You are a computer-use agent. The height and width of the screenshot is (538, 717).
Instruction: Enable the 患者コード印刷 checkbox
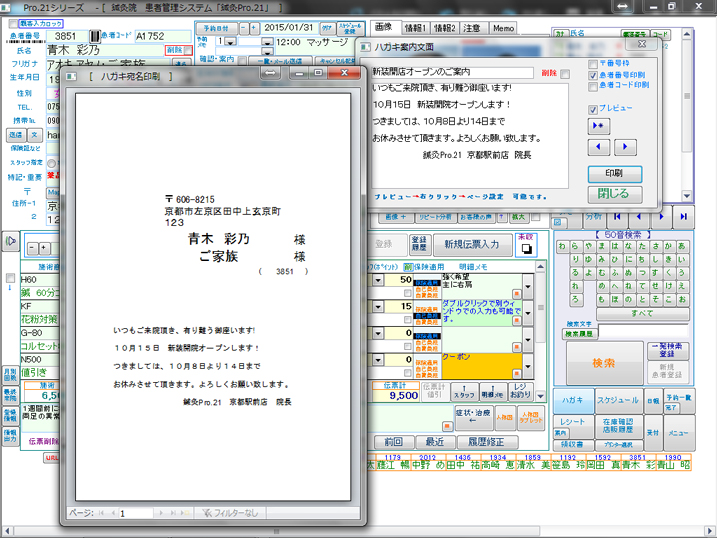(593, 86)
